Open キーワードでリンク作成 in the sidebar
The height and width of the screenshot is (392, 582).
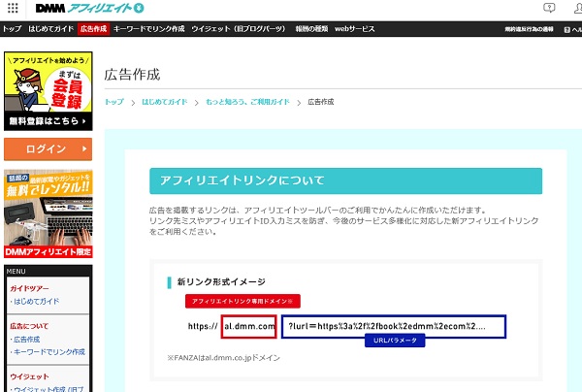coord(49,352)
